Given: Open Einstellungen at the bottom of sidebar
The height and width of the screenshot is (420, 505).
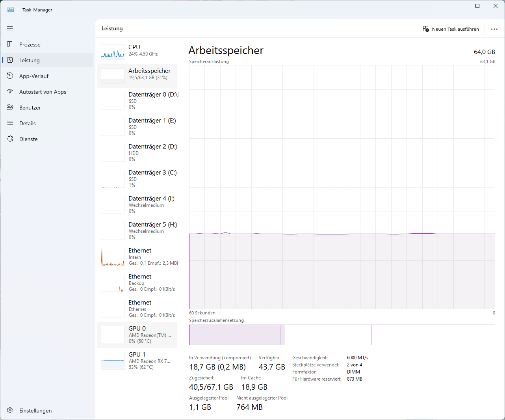Looking at the screenshot, I should [47, 411].
